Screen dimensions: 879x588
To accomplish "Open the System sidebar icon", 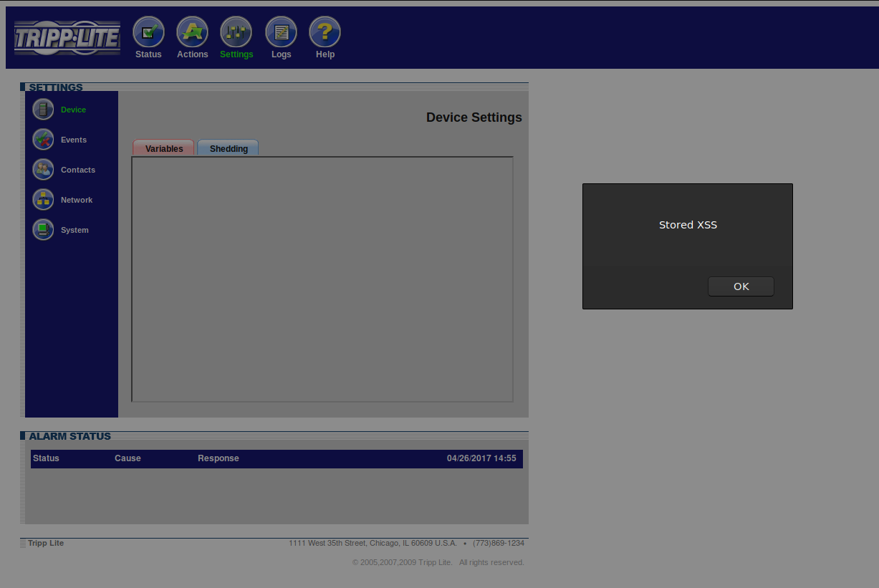I will pyautogui.click(x=43, y=229).
